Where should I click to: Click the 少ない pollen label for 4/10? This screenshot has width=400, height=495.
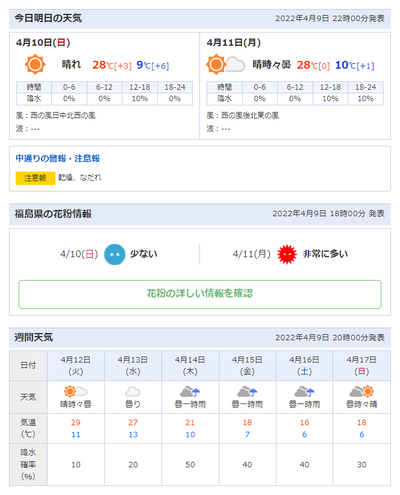click(x=143, y=254)
